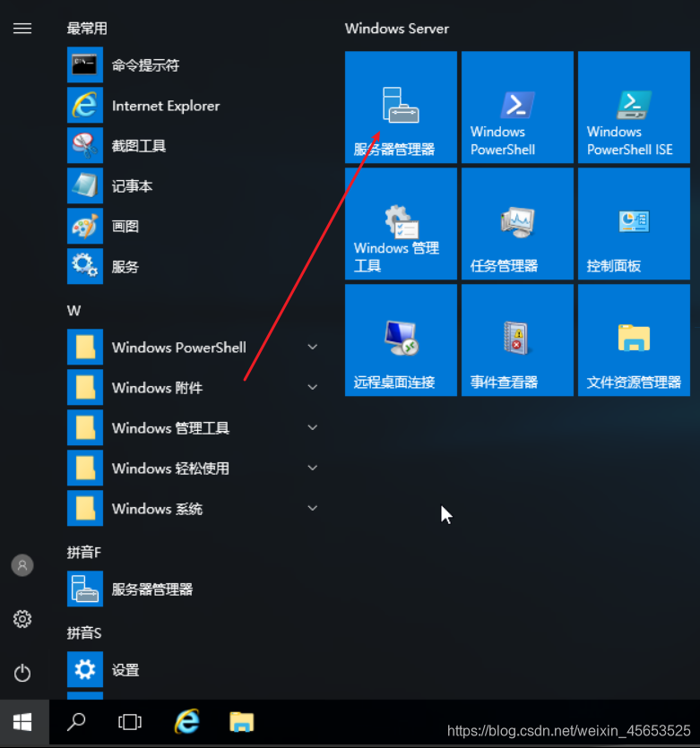Launch Internet Explorer from the most-used list
Screen dimensions: 700x748
pyautogui.click(x=191, y=106)
